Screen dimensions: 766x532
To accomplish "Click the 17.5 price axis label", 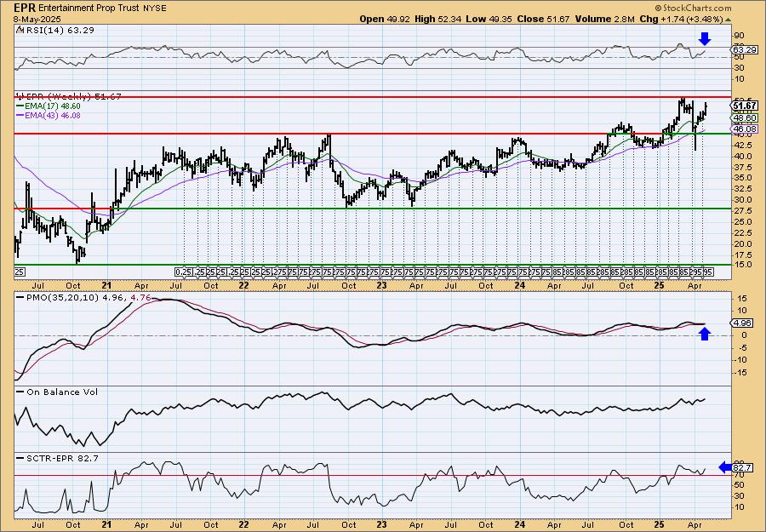I will click(x=742, y=255).
